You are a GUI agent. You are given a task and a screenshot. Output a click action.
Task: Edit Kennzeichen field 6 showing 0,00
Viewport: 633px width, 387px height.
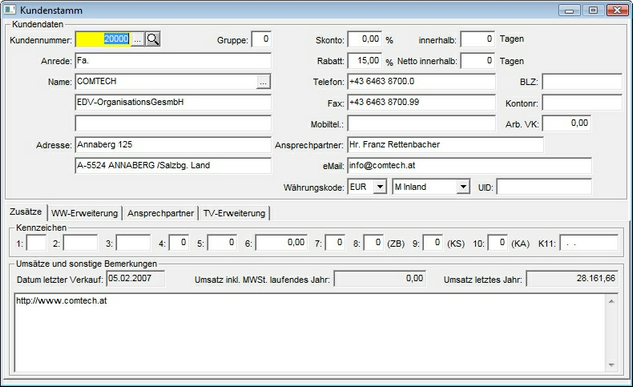click(281, 243)
